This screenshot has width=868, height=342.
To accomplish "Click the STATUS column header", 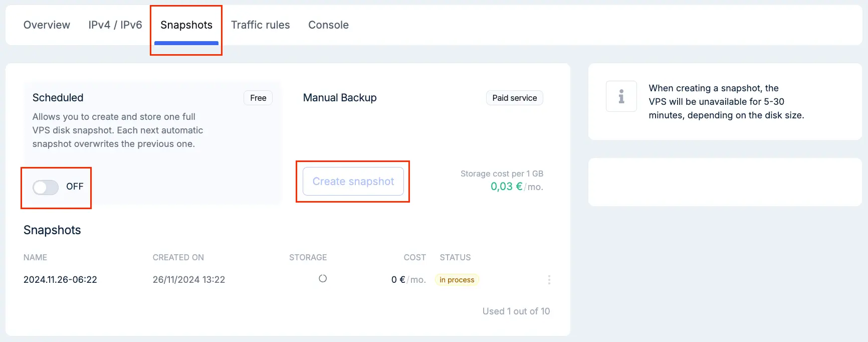I will pyautogui.click(x=455, y=257).
